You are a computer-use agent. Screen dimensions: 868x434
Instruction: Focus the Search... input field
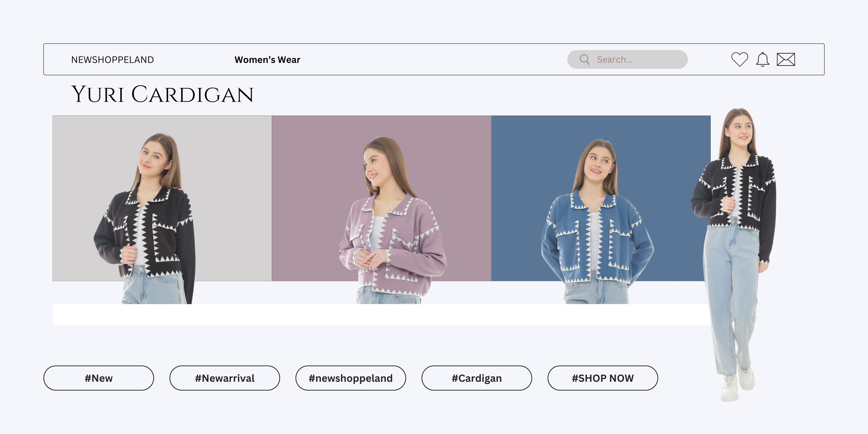[x=627, y=59]
